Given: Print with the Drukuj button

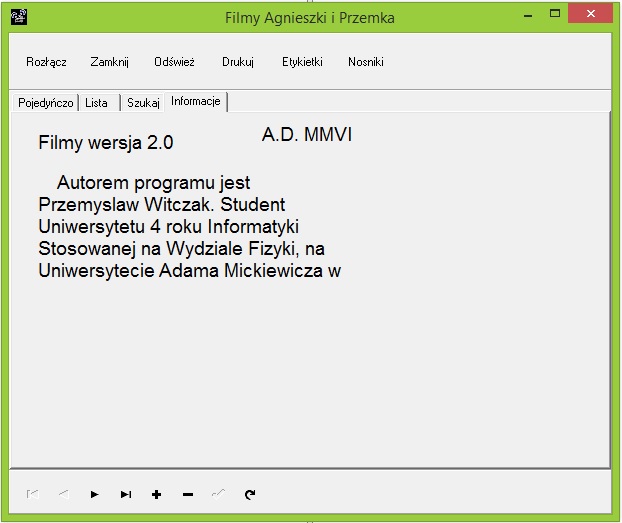Looking at the screenshot, I should tap(238, 62).
